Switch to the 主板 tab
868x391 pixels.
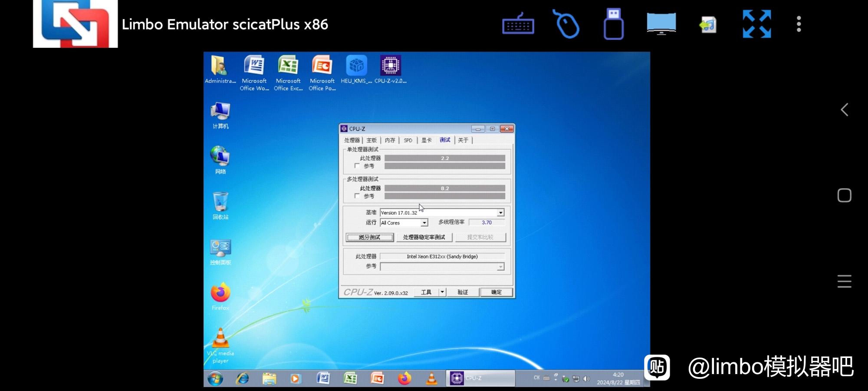(x=372, y=140)
